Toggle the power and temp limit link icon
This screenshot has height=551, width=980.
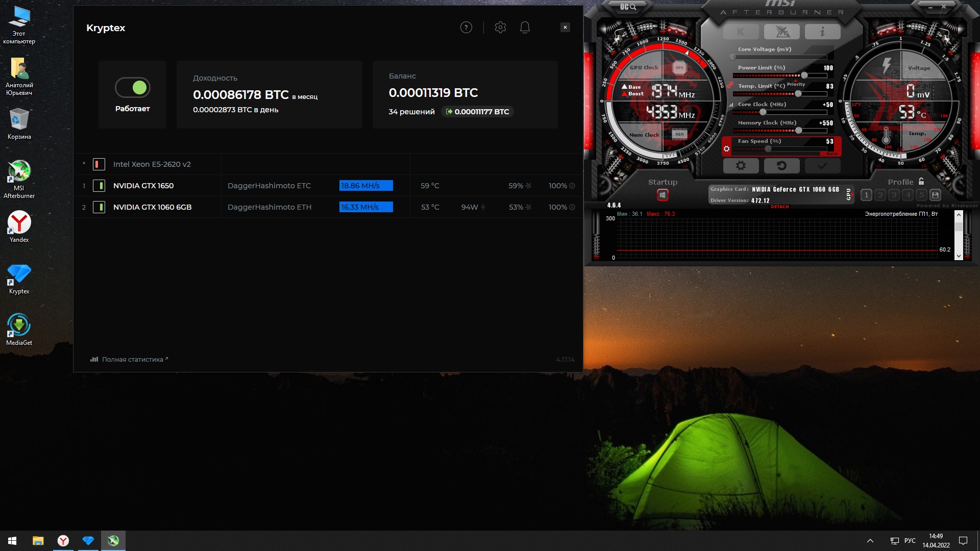730,85
